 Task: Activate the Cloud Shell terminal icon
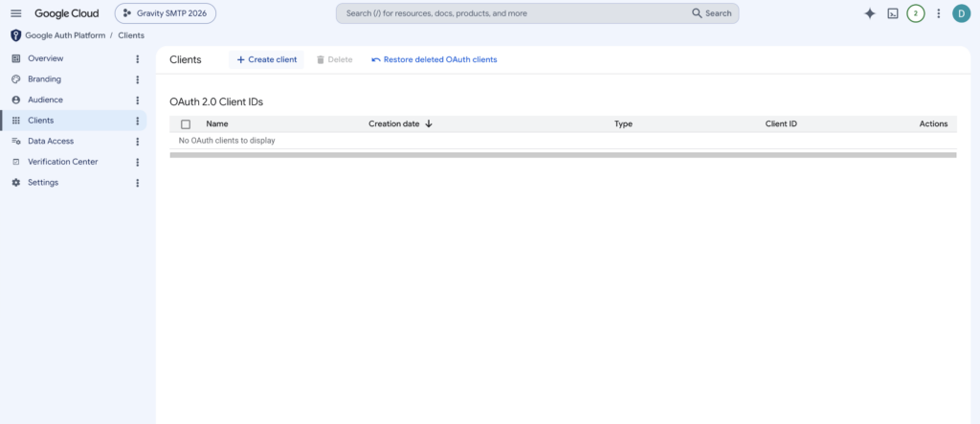click(x=893, y=13)
